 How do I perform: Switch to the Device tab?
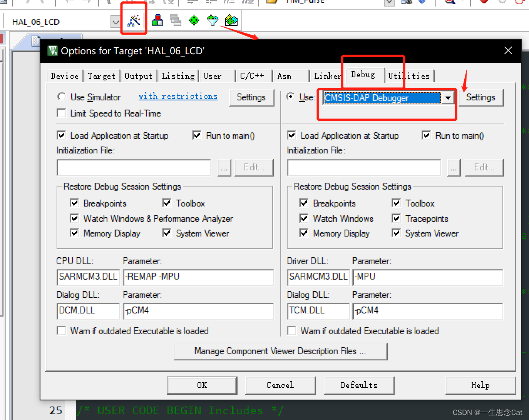[65, 76]
